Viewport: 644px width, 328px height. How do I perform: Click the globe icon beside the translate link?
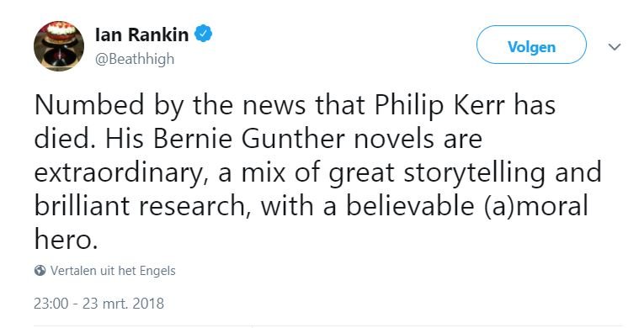pyautogui.click(x=40, y=271)
